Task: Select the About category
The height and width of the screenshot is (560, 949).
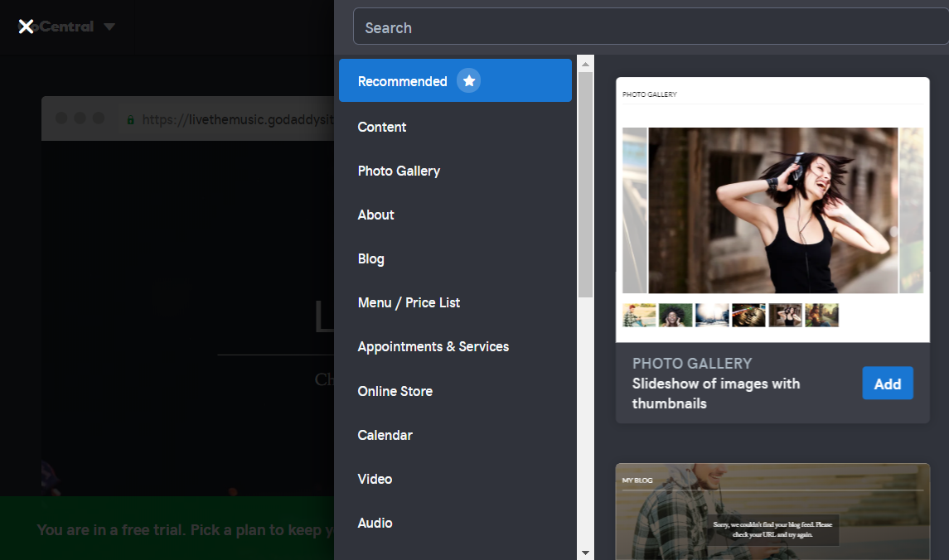Action: coord(375,215)
